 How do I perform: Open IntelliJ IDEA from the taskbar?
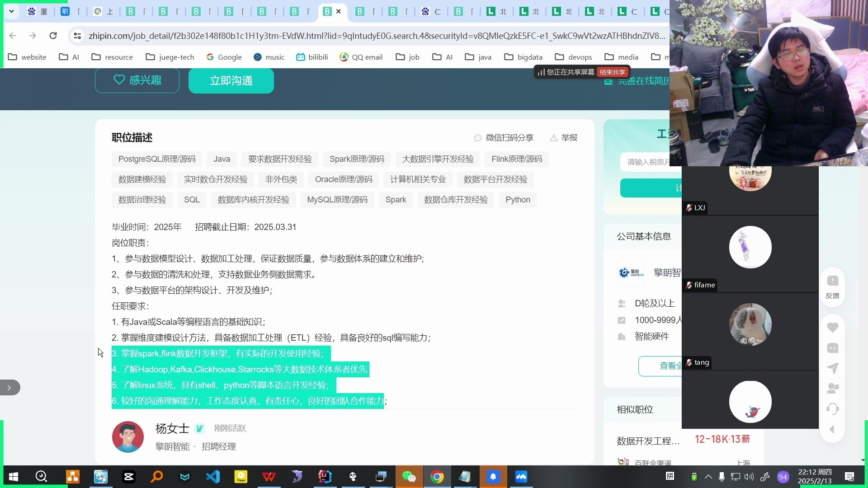[325, 477]
